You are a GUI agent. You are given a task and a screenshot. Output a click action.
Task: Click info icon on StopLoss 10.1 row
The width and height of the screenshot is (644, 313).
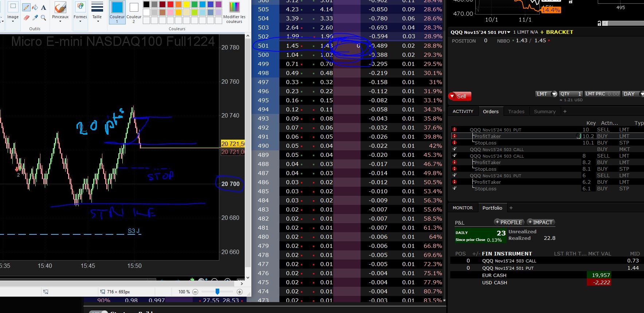click(x=454, y=143)
